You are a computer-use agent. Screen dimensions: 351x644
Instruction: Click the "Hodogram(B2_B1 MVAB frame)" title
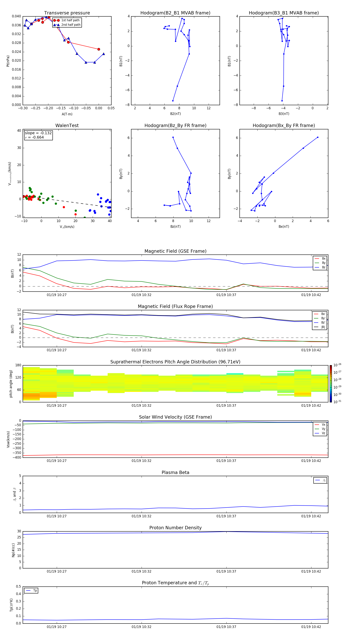pyautogui.click(x=175, y=13)
